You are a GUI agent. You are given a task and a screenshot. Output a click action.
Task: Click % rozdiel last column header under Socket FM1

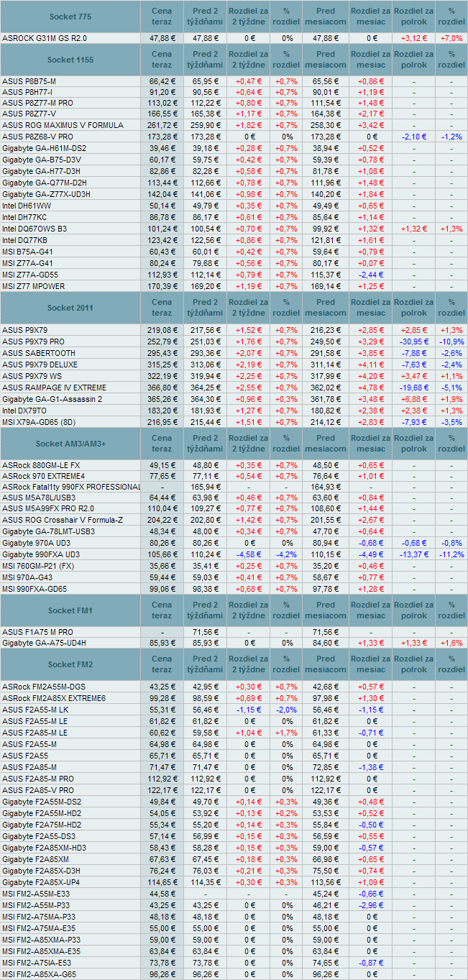coord(451,610)
